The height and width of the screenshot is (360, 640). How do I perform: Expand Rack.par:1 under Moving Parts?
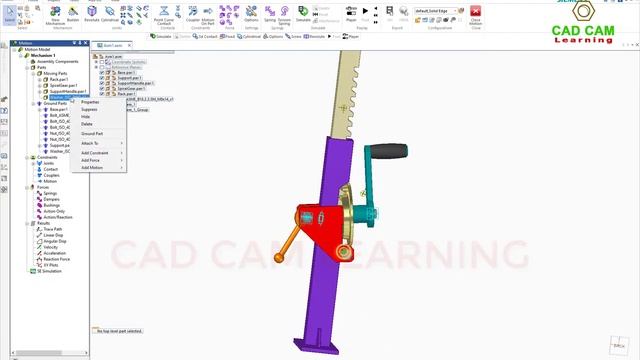(x=40, y=80)
